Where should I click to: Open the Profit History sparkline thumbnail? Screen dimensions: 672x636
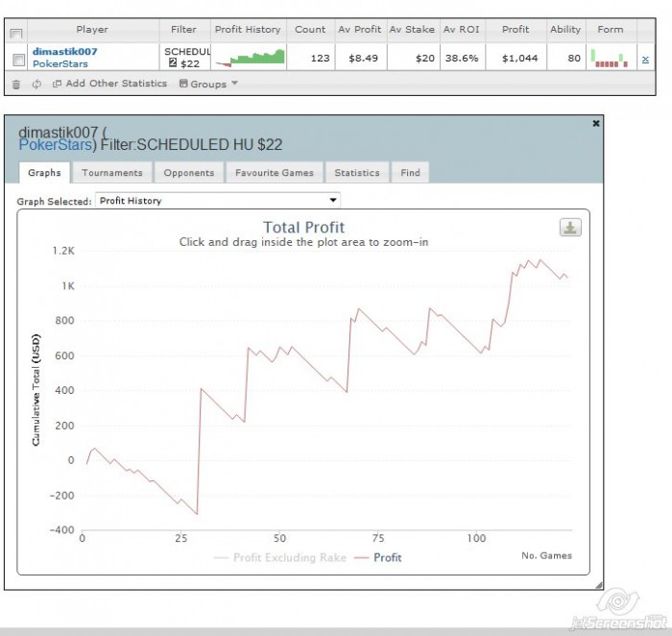[x=250, y=58]
